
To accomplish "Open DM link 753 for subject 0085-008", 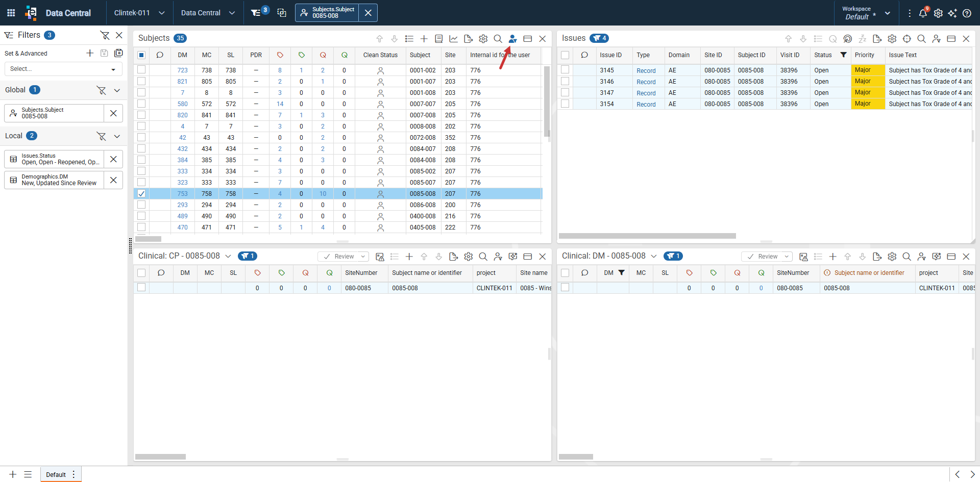I will pos(182,194).
